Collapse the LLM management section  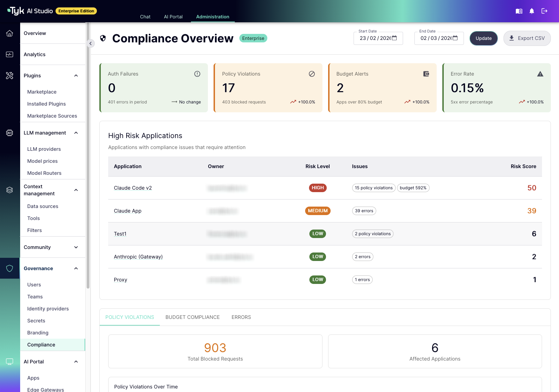pyautogui.click(x=76, y=133)
